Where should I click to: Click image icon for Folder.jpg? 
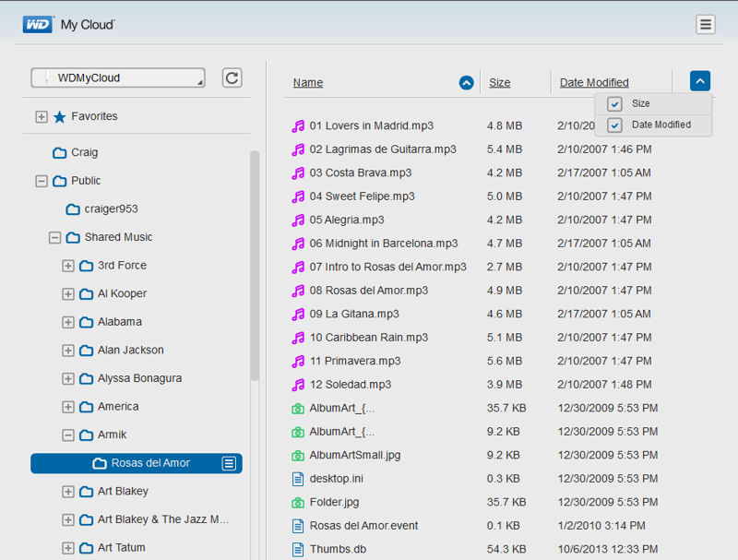pyautogui.click(x=298, y=503)
